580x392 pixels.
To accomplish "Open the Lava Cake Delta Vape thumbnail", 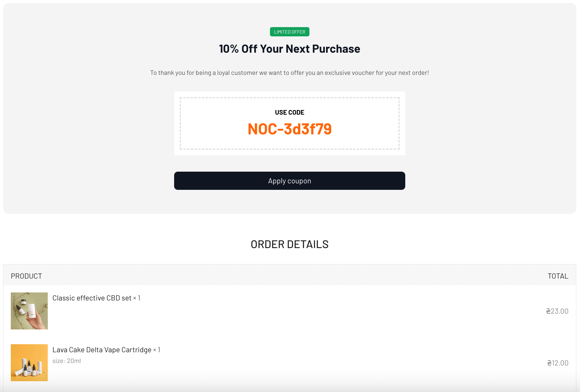I will pyautogui.click(x=29, y=363).
